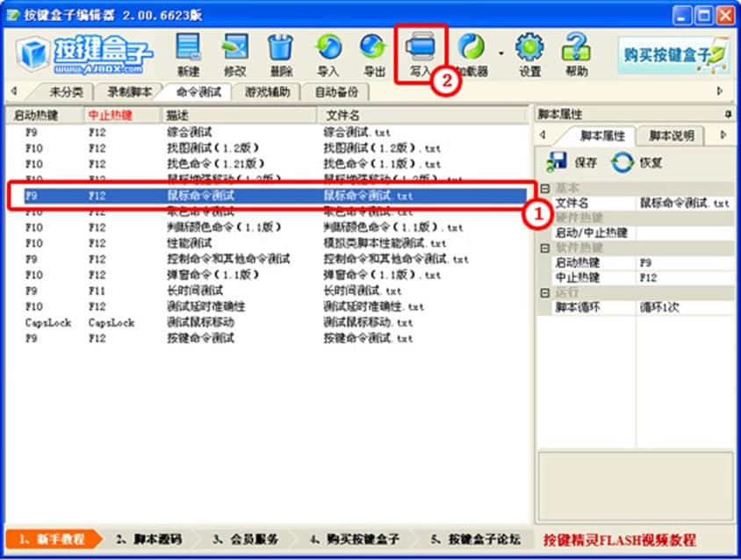Collapse the 运行 property group
Image resolution: width=741 pixels, height=560 pixels.
[545, 293]
